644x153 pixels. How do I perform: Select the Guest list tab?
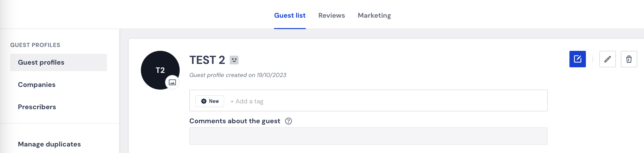pos(290,15)
